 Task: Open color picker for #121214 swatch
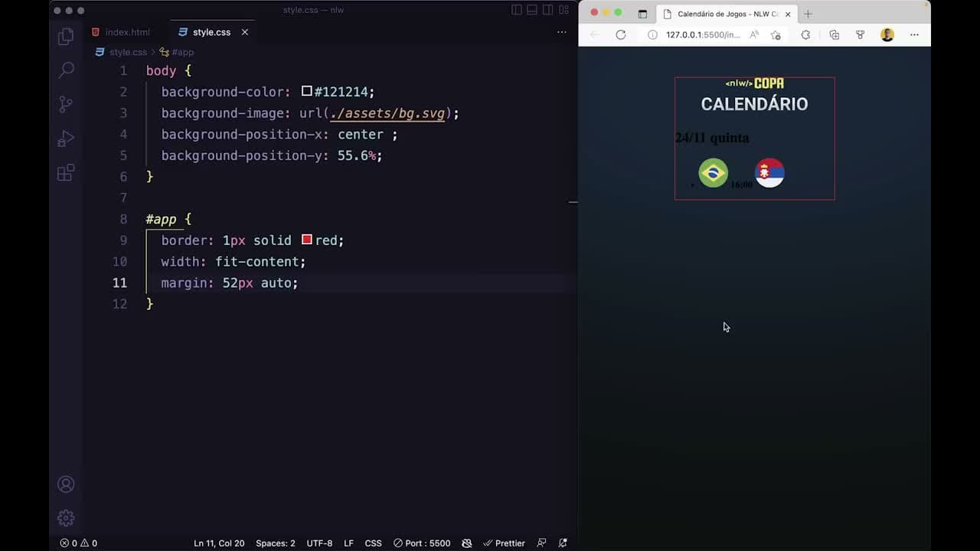pos(306,91)
